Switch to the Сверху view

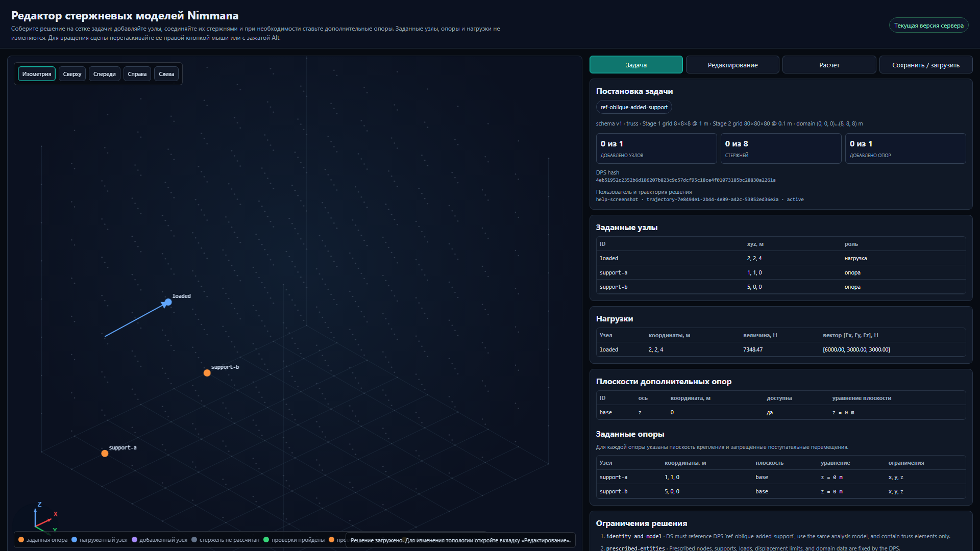[72, 74]
